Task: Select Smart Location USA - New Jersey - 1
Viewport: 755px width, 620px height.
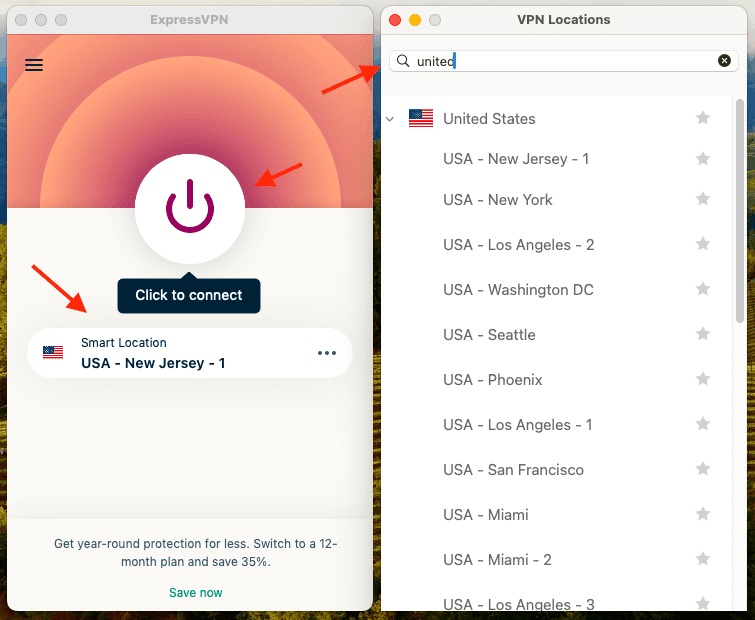Action: pyautogui.click(x=190, y=353)
